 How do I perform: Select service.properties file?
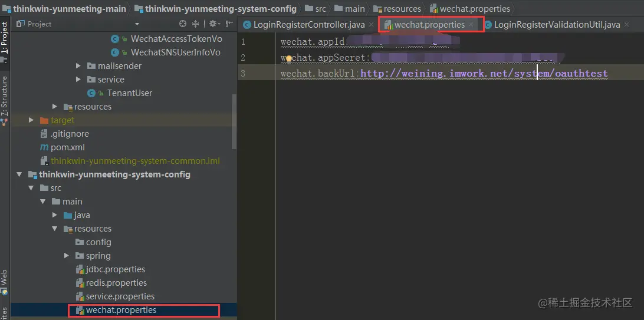point(120,296)
